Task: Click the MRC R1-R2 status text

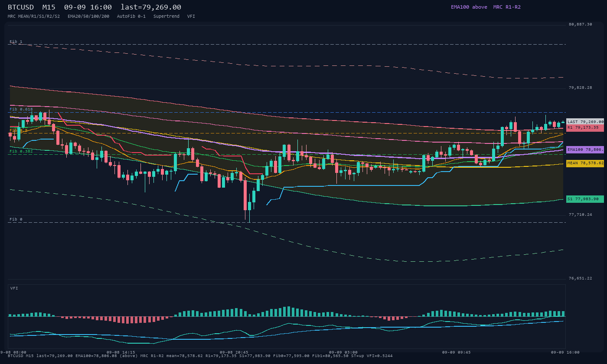Action: tap(507, 7)
